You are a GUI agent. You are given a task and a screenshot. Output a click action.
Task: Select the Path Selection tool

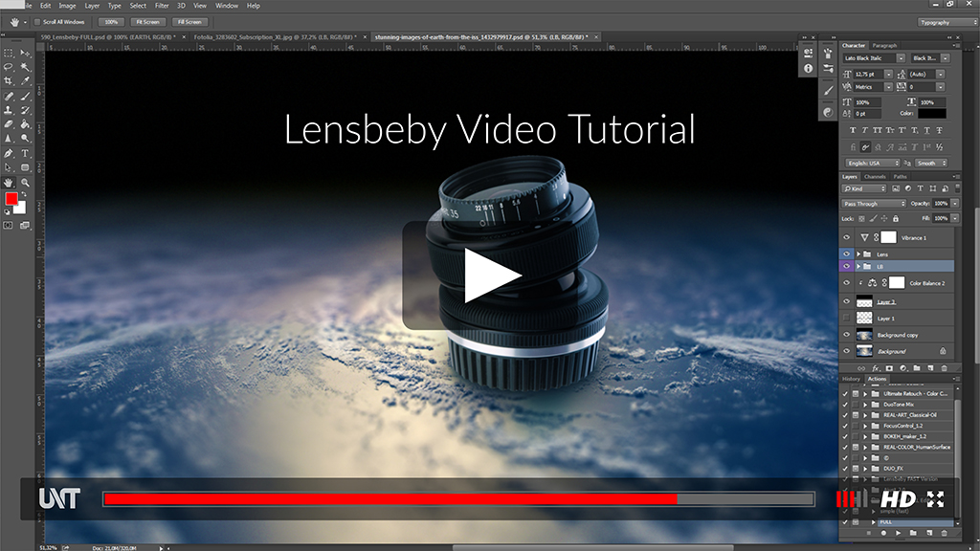8,167
